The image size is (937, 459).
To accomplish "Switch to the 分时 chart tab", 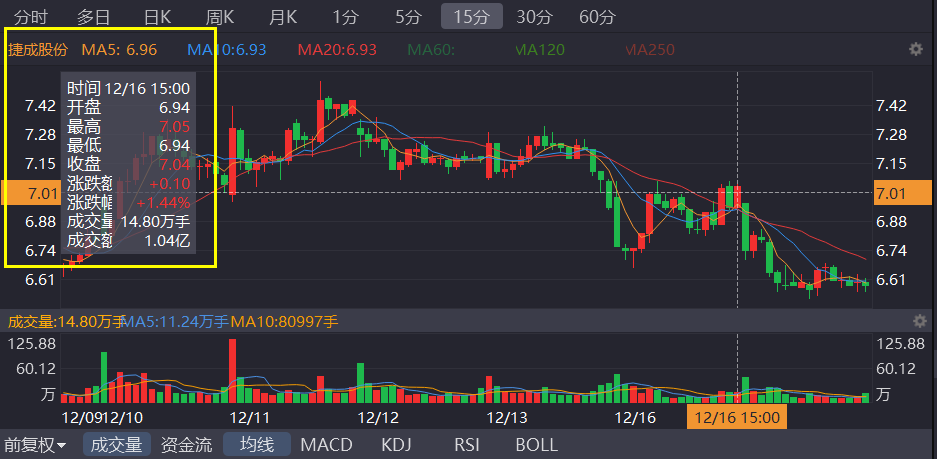I will 30,17.
